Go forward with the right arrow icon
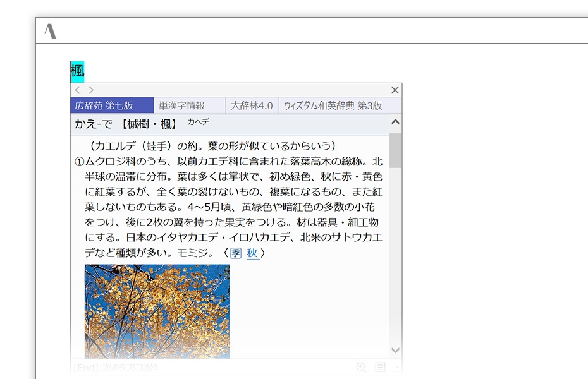The width and height of the screenshot is (588, 379). pos(91,90)
